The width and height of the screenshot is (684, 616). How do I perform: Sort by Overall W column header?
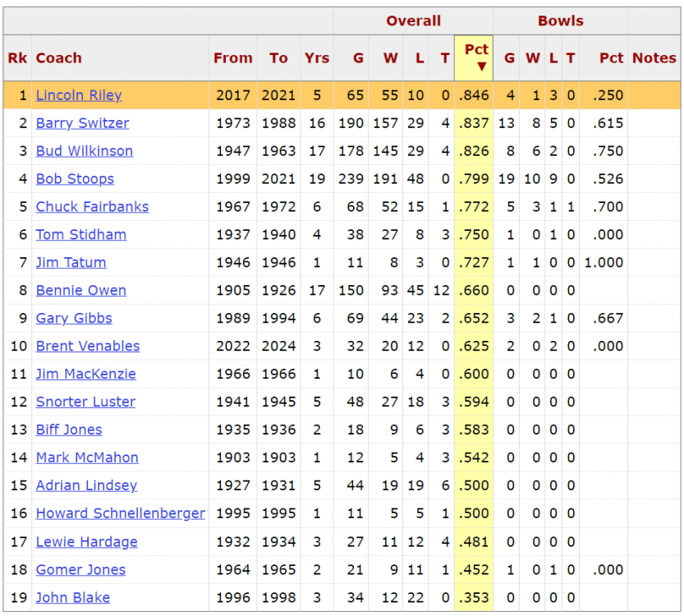point(390,58)
